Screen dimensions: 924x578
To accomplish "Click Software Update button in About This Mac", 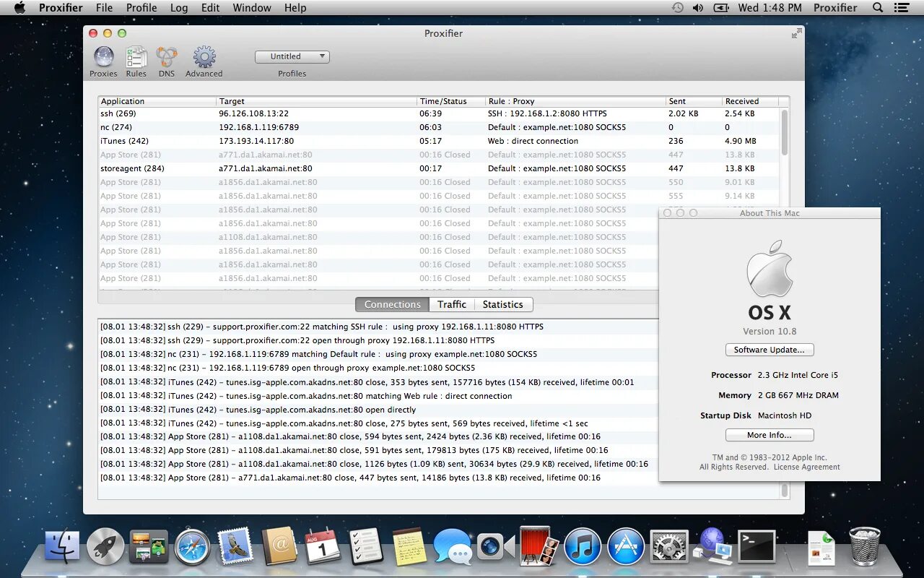I will (770, 350).
